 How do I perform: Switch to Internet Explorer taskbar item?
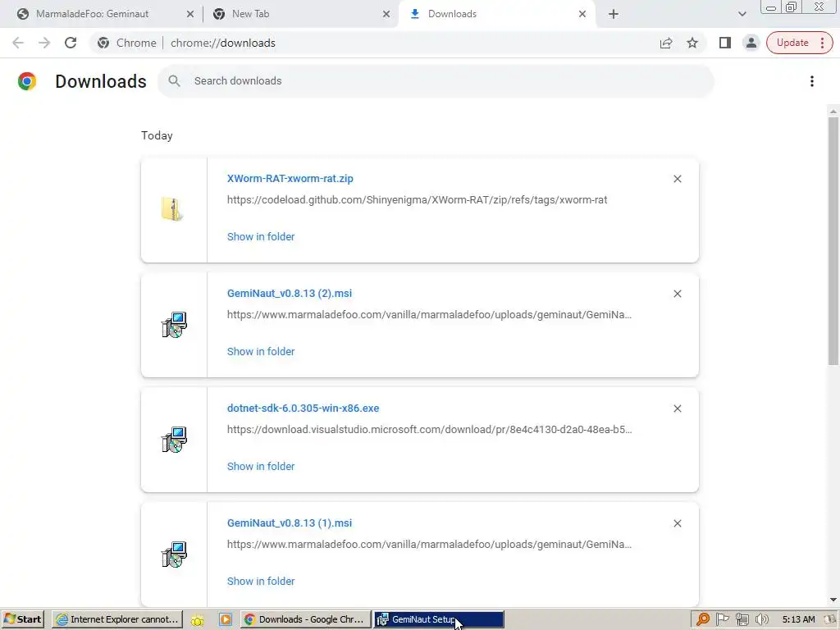pos(118,619)
